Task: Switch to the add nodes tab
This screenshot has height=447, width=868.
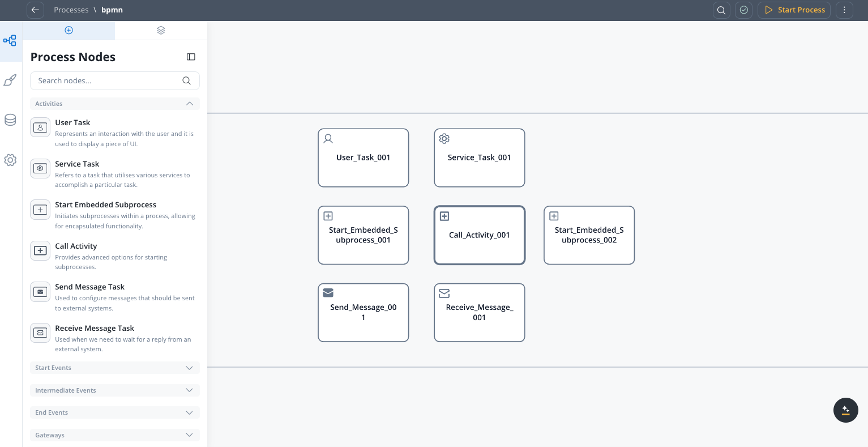Action: (x=69, y=30)
